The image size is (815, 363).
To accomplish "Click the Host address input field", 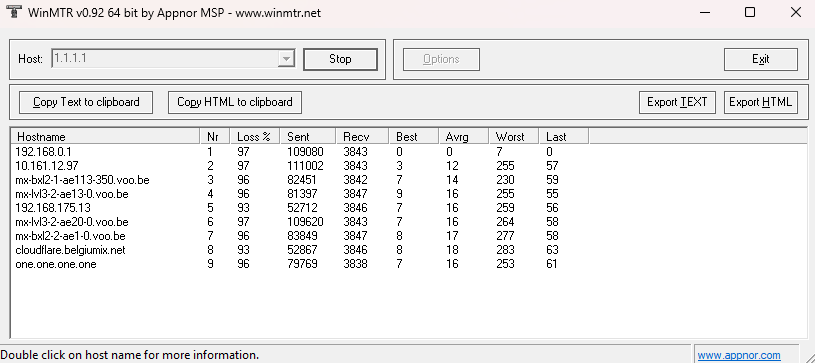I will [165, 59].
